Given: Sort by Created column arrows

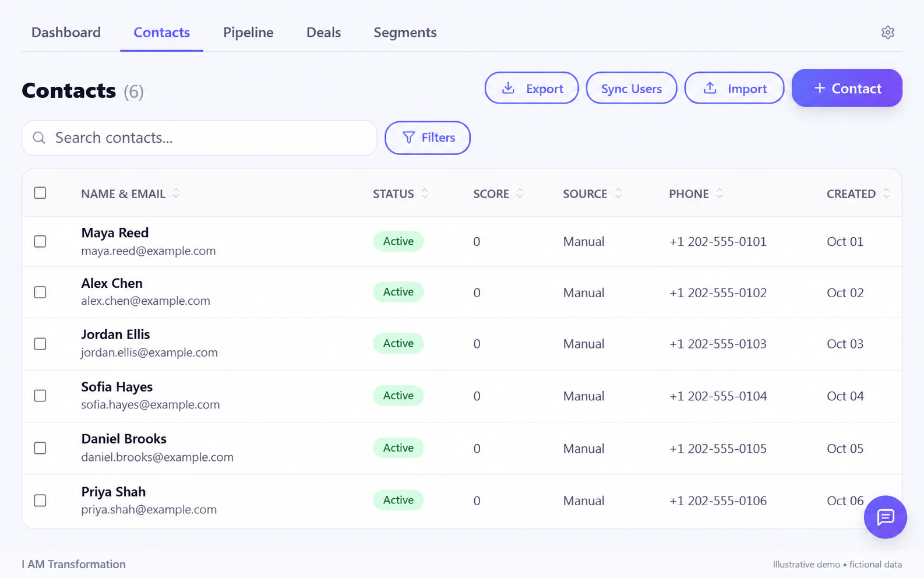Looking at the screenshot, I should coord(886,193).
